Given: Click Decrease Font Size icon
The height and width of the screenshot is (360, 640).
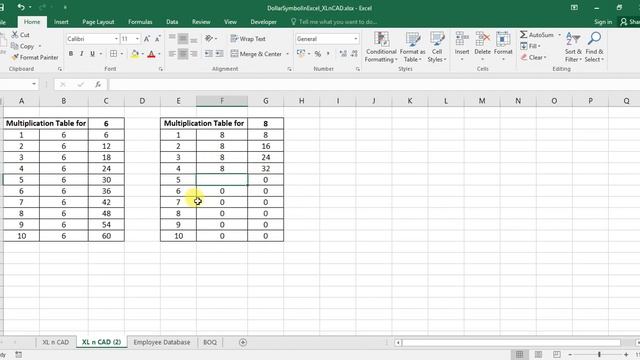Looking at the screenshot, I should coord(158,39).
